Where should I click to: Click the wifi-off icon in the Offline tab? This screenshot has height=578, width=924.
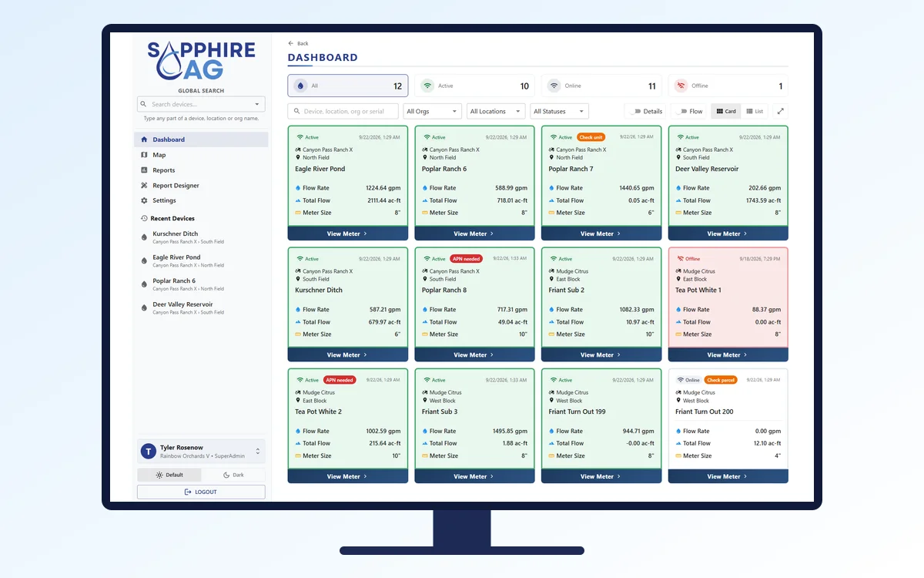(x=681, y=86)
